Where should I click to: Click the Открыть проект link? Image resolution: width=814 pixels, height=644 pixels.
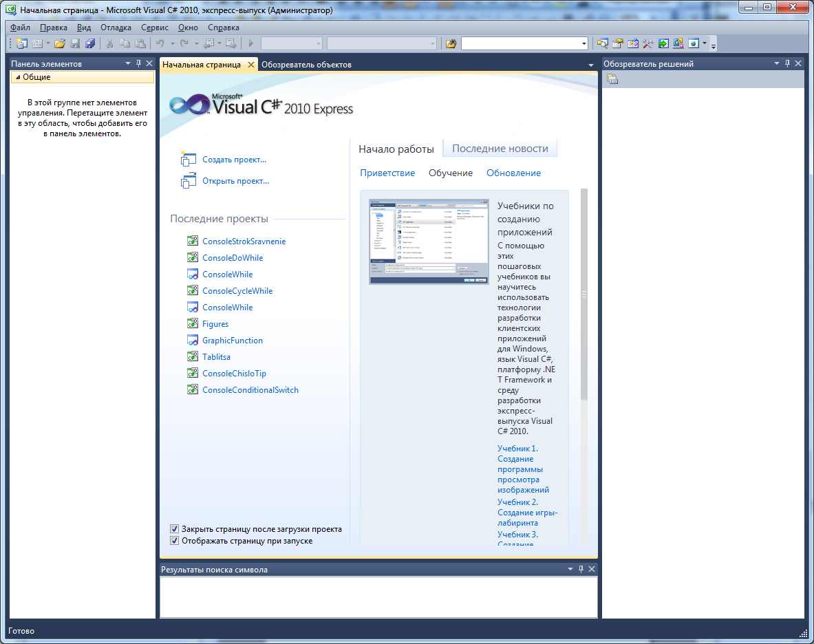point(236,180)
